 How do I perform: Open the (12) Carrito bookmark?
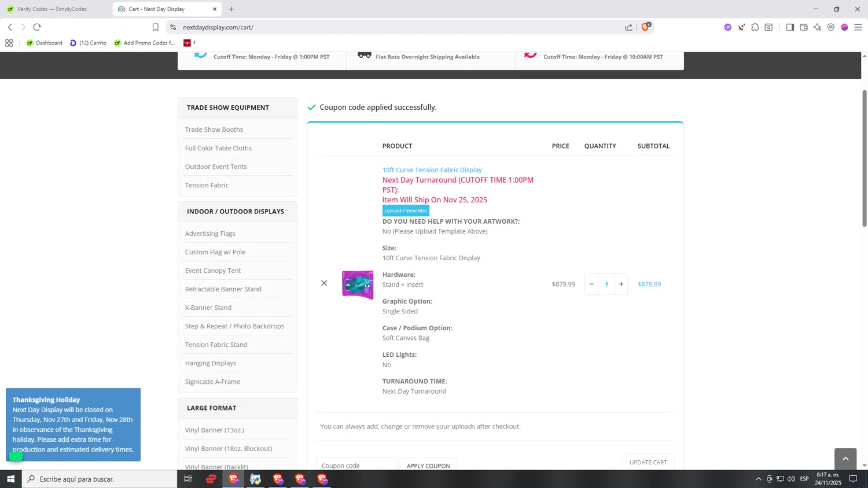(88, 43)
